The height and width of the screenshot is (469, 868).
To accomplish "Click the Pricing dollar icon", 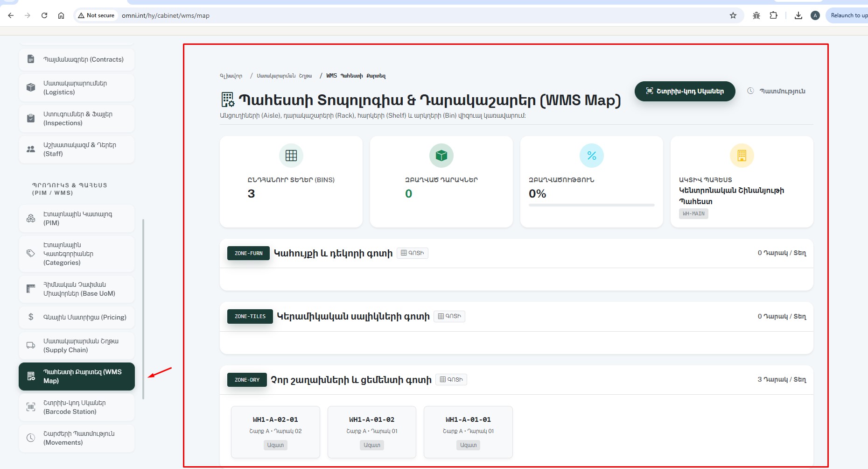I will (x=31, y=317).
